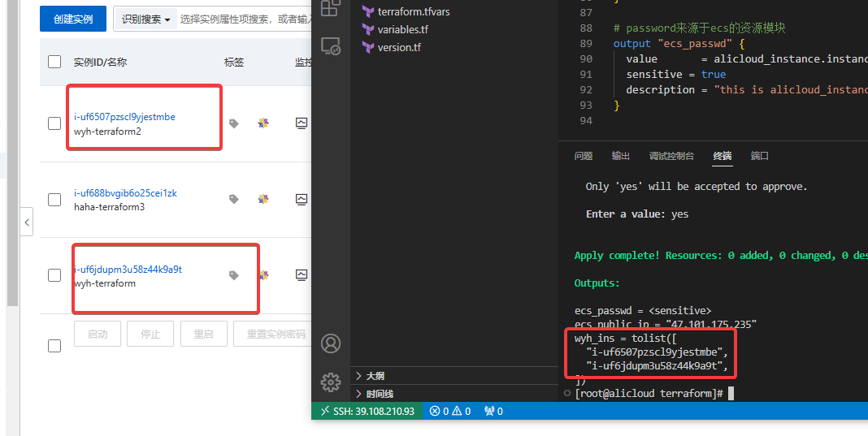Switch to 端口 panel tab
This screenshot has width=868, height=436.
click(x=759, y=156)
